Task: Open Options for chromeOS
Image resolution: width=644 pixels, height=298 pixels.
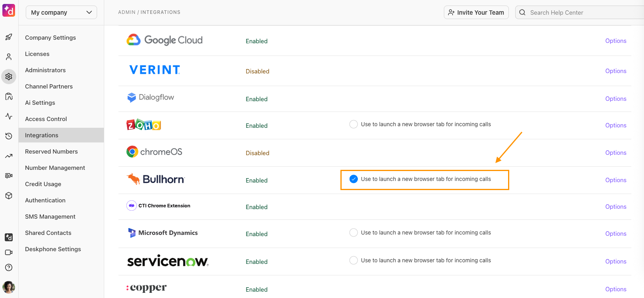Action: (615, 153)
